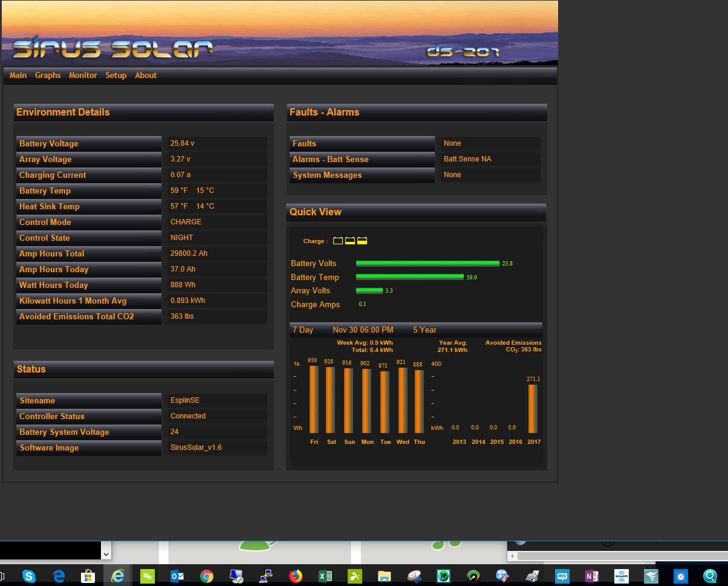Launch Google Chrome from taskbar
728x586 pixels.
(206, 576)
